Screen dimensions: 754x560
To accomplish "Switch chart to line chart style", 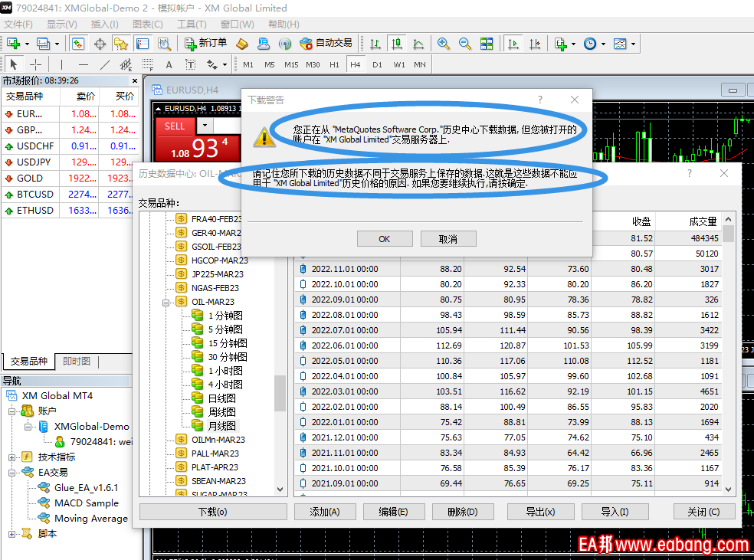I will (x=418, y=44).
